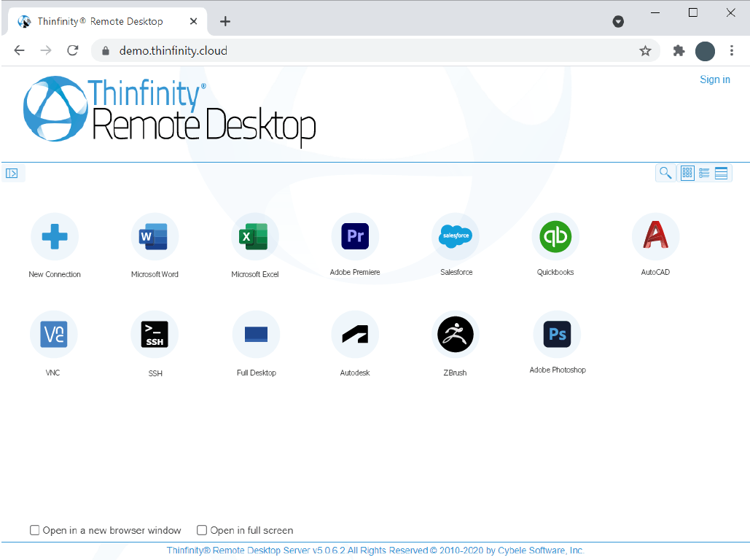
Task: Enable Open in full screen
Action: click(202, 530)
